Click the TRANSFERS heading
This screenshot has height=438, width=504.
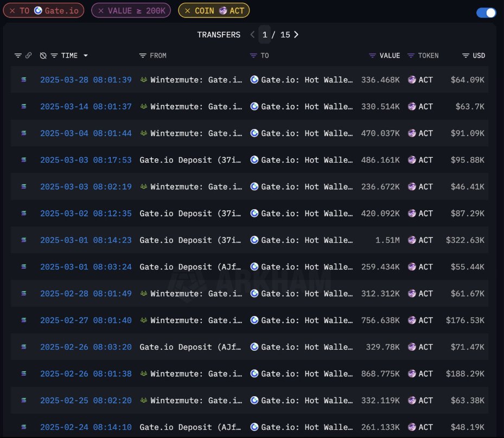tap(219, 34)
